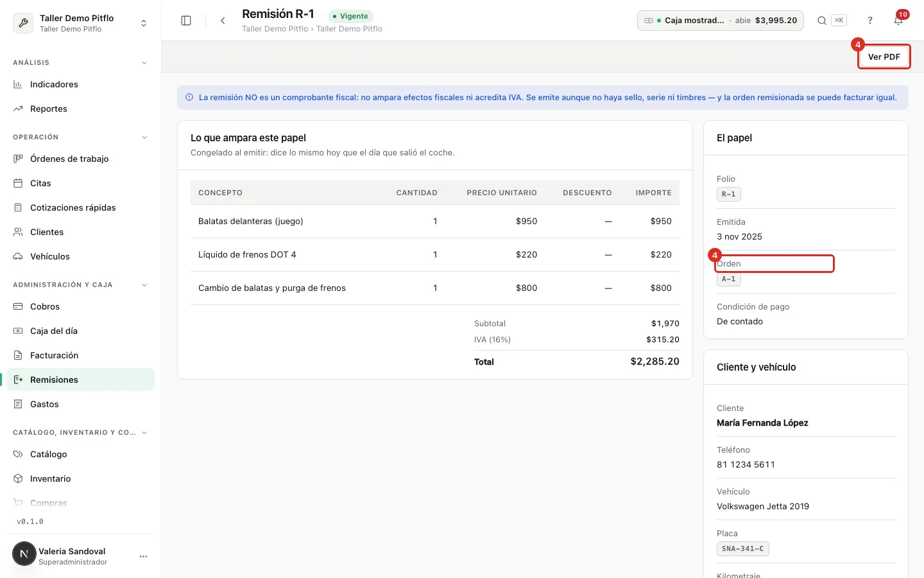Viewport: 924px width, 578px height.
Task: Open user menu three-dots icon
Action: click(x=143, y=556)
